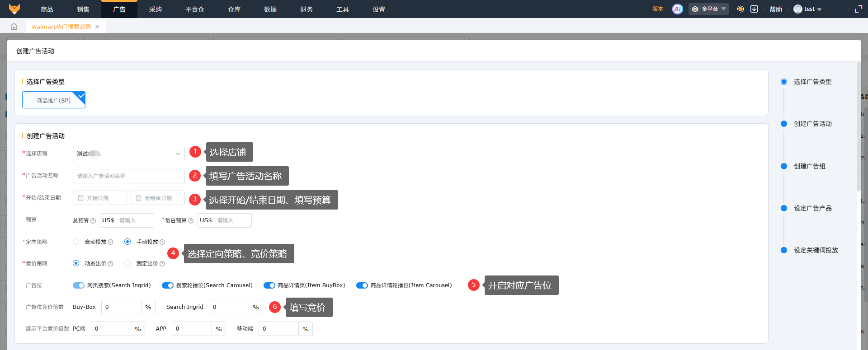Viewport: 868px width, 350px height.
Task: Open the 设置 menu
Action: coord(379,9)
